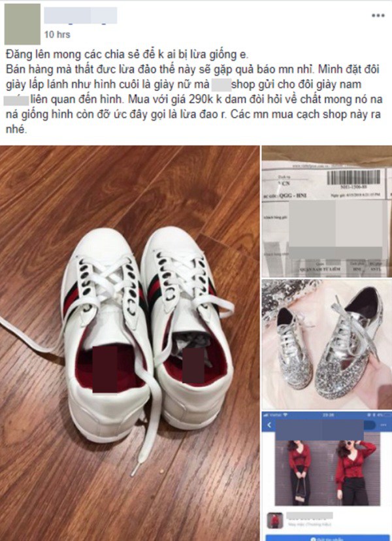Click the poster's gray profile avatar
Image resolution: width=392 pixels, height=541 pixels.
point(22,24)
